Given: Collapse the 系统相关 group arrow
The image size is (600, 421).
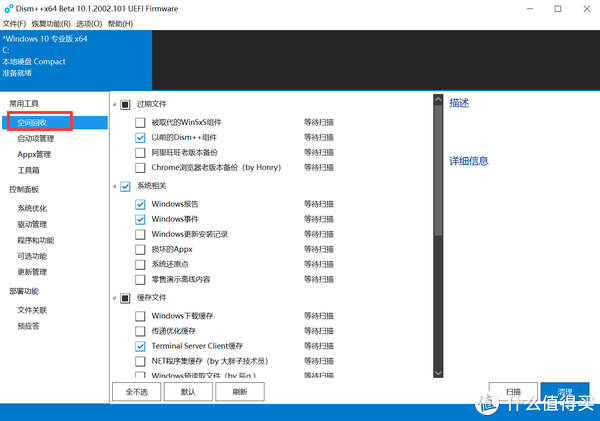Looking at the screenshot, I should [114, 186].
